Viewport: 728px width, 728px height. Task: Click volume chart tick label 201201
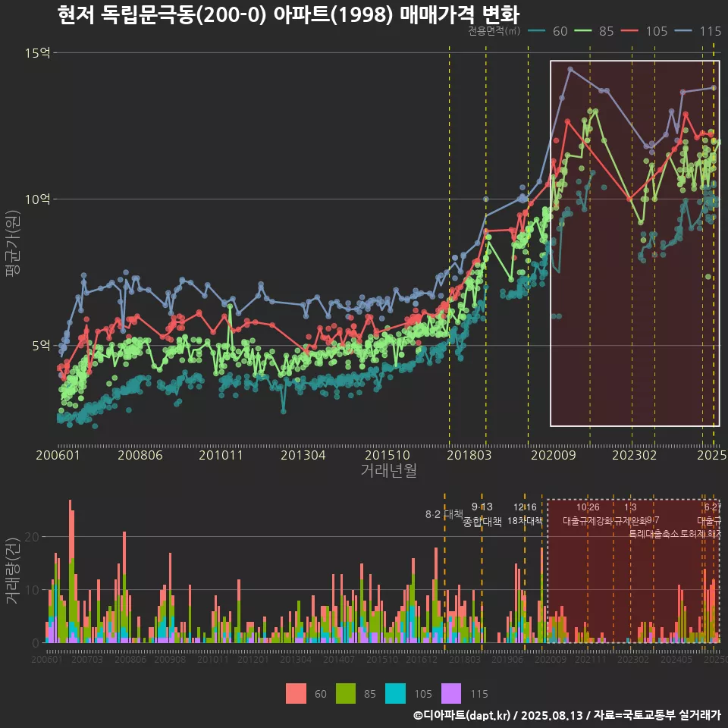(253, 659)
